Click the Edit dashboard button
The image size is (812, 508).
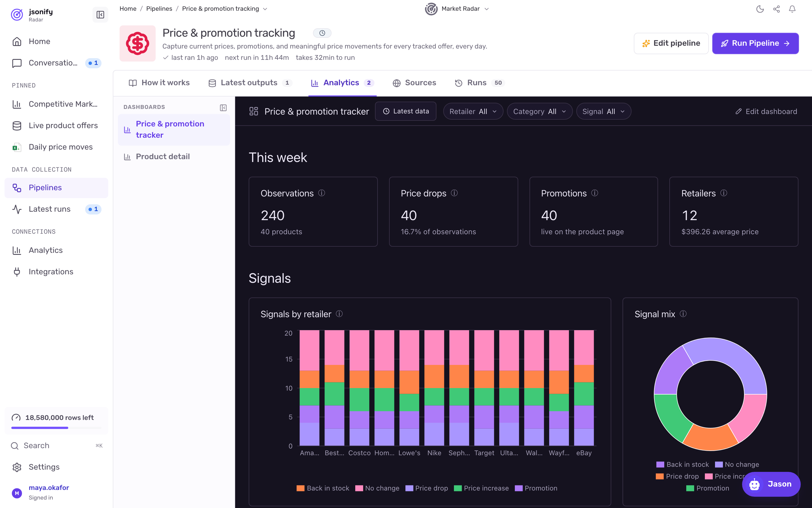coord(766,111)
